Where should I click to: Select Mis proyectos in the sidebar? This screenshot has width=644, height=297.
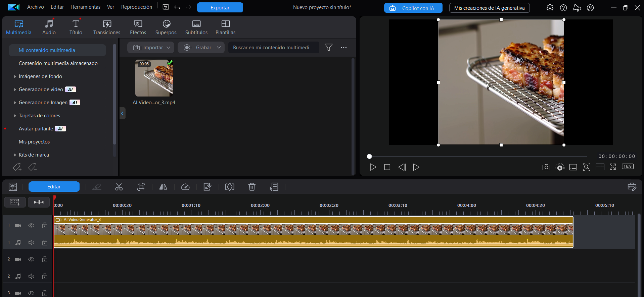pyautogui.click(x=34, y=142)
